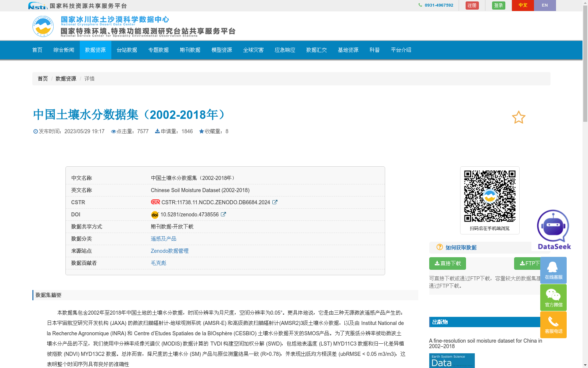The height and width of the screenshot is (368, 588).
Task: Click the scrollbar down arrow
Action: point(585,365)
